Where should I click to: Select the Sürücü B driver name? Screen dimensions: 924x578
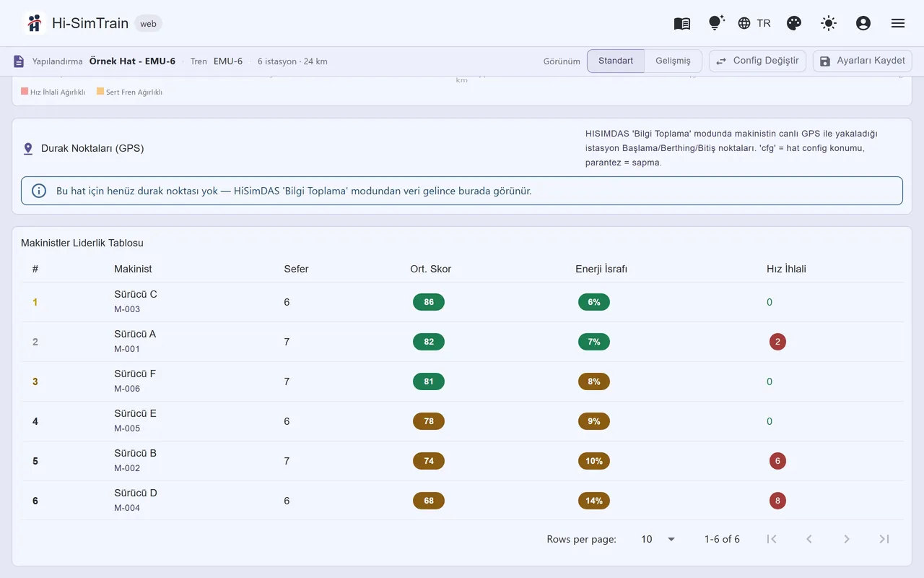(135, 453)
